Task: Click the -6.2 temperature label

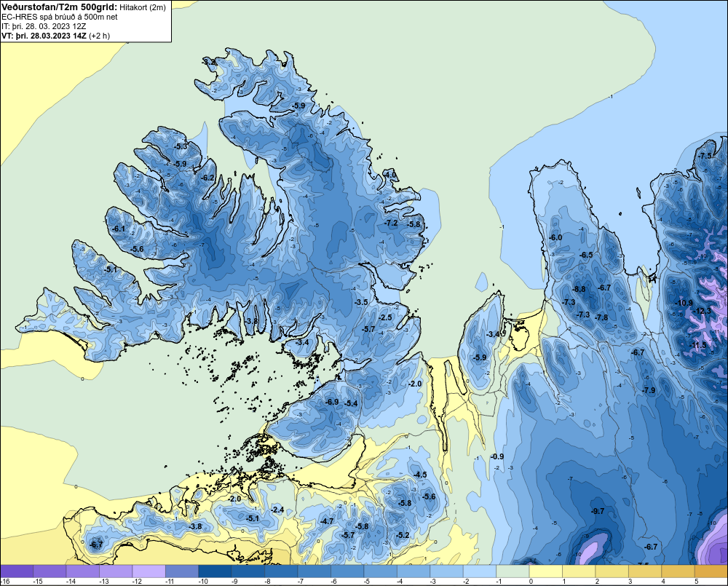Action: (x=208, y=178)
